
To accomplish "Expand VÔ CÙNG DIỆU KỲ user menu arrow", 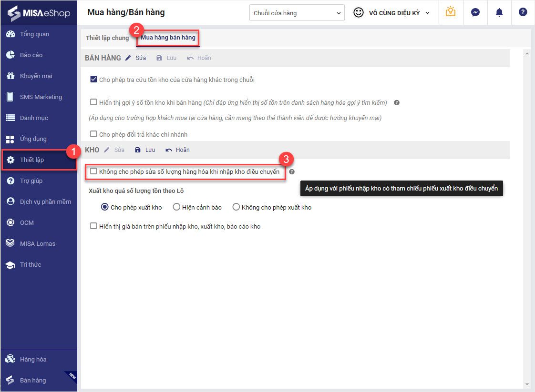I will pos(428,13).
